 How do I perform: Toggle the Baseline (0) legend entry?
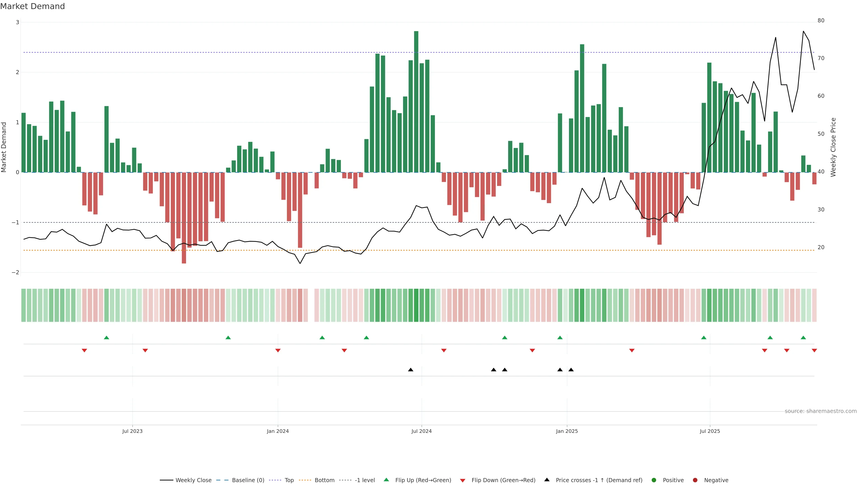pyautogui.click(x=248, y=480)
